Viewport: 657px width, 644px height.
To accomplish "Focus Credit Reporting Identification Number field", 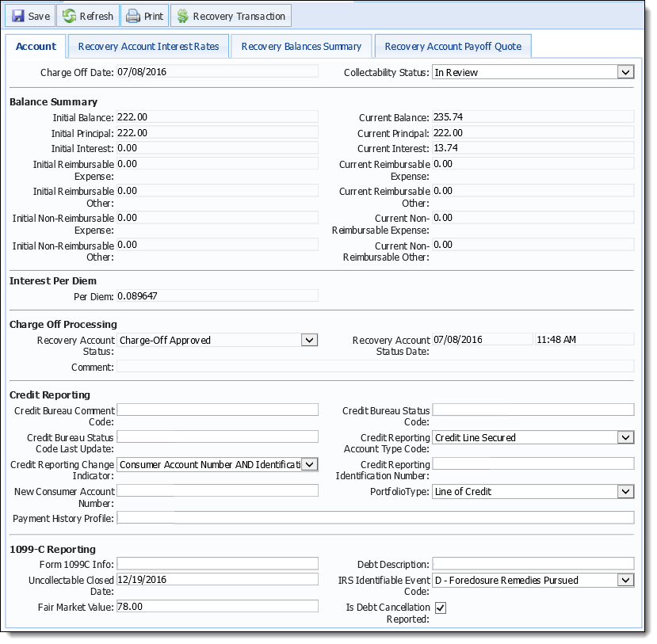I will 533,463.
